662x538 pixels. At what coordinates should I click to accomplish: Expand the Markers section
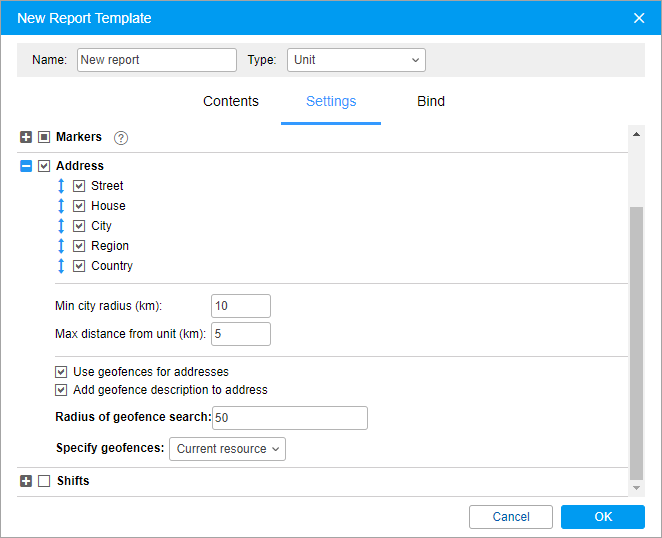click(26, 137)
